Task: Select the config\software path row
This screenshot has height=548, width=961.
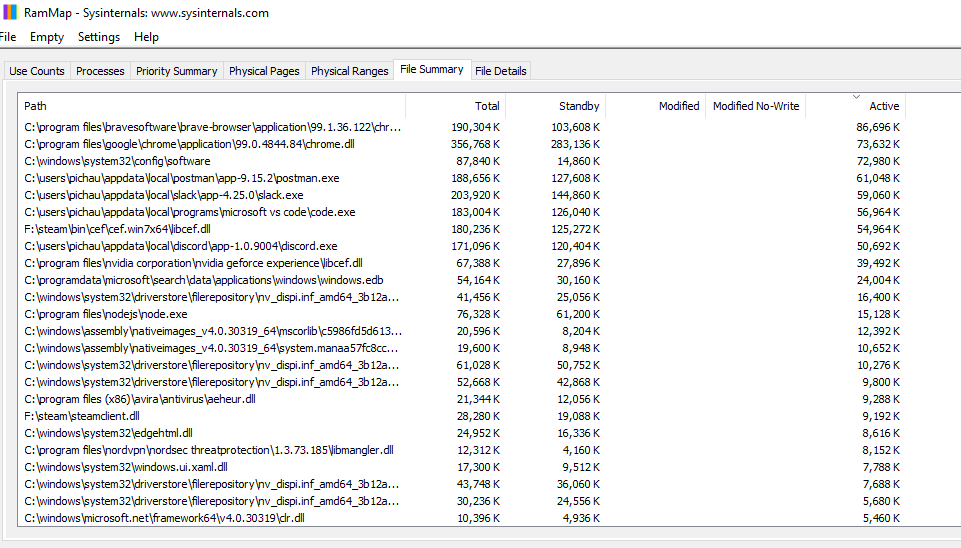Action: coord(117,161)
